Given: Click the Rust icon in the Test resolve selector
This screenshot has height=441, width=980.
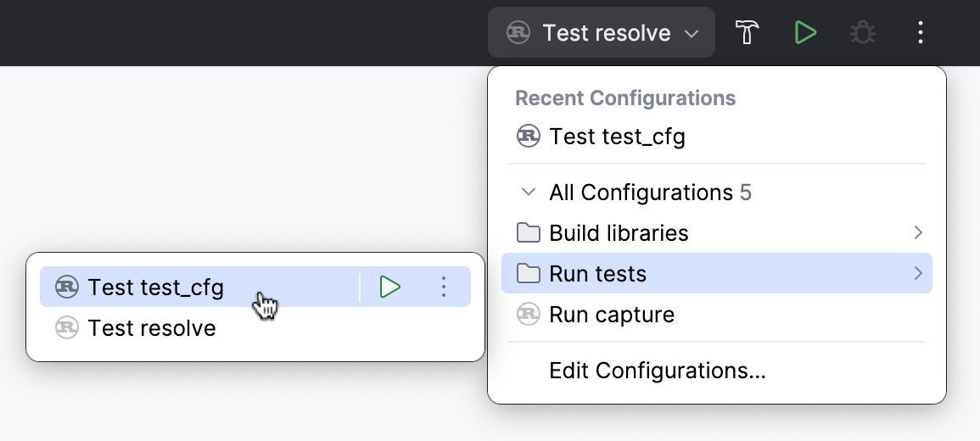Looking at the screenshot, I should point(518,33).
